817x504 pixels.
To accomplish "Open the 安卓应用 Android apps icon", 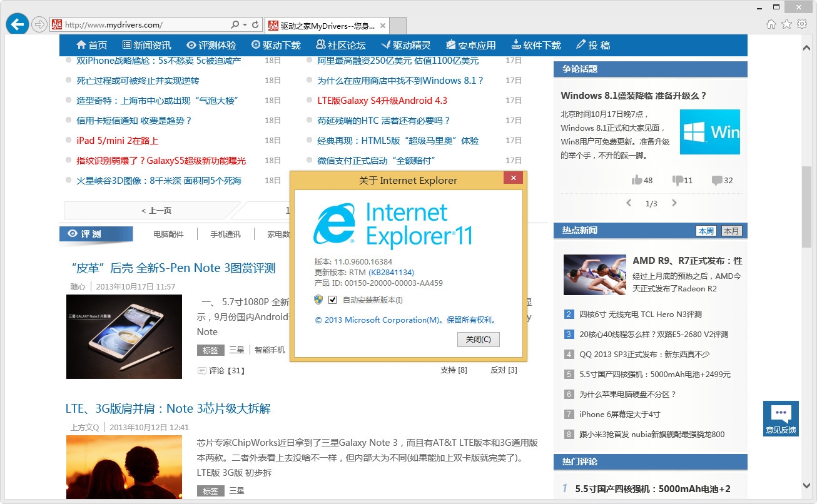I will point(450,44).
